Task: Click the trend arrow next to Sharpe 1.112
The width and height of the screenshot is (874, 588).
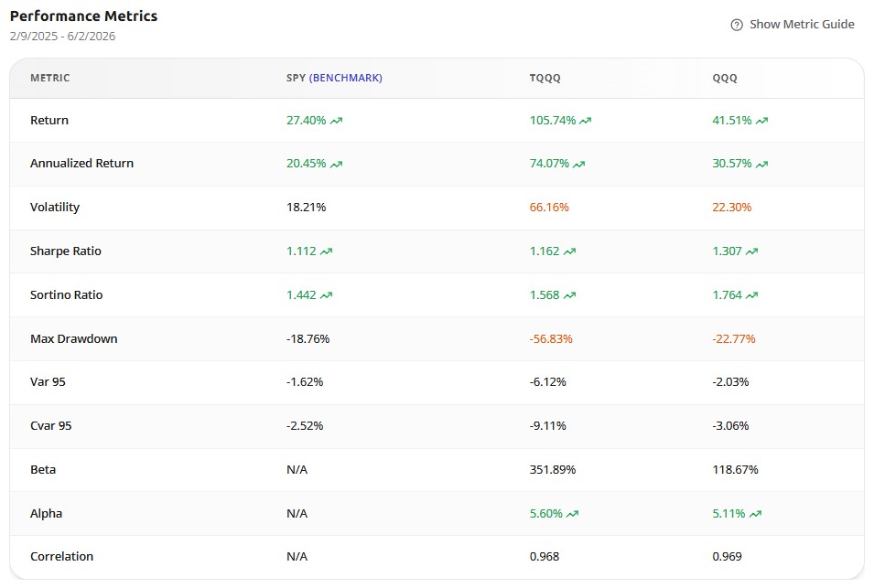Action: coord(326,251)
